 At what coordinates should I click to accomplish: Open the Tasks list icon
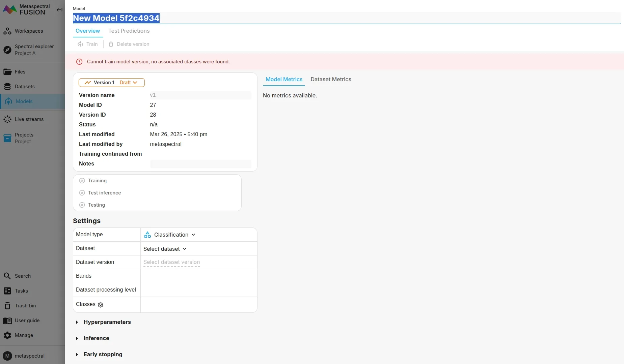pyautogui.click(x=7, y=291)
